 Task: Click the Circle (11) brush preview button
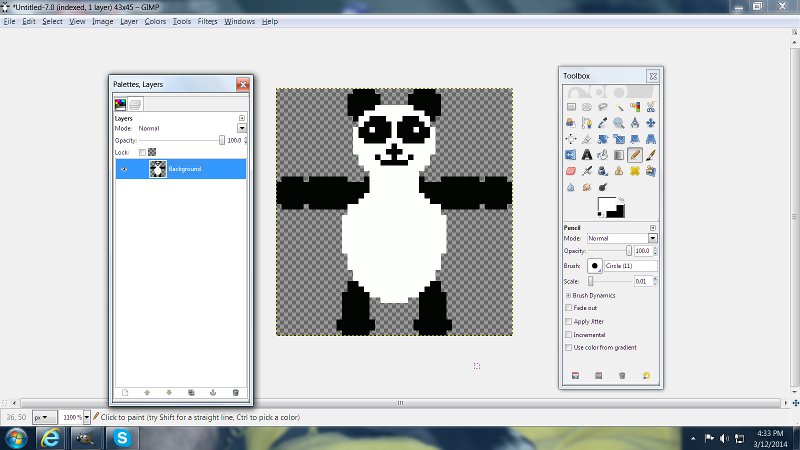595,266
